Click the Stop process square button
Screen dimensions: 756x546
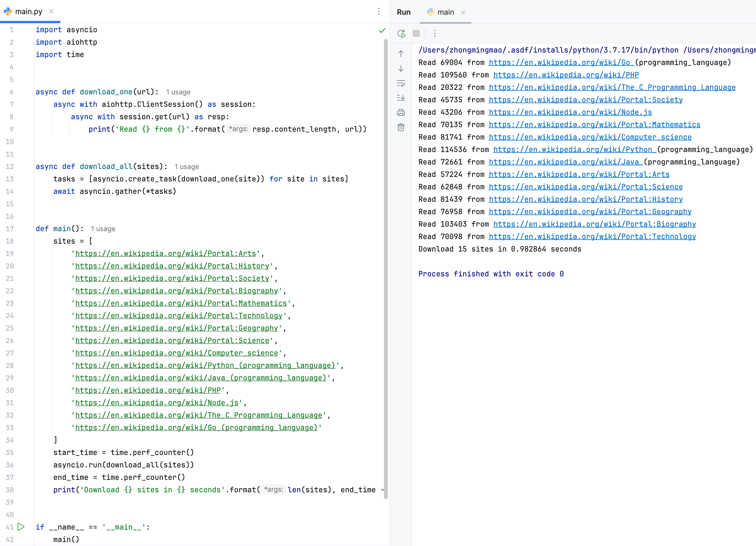click(x=416, y=33)
